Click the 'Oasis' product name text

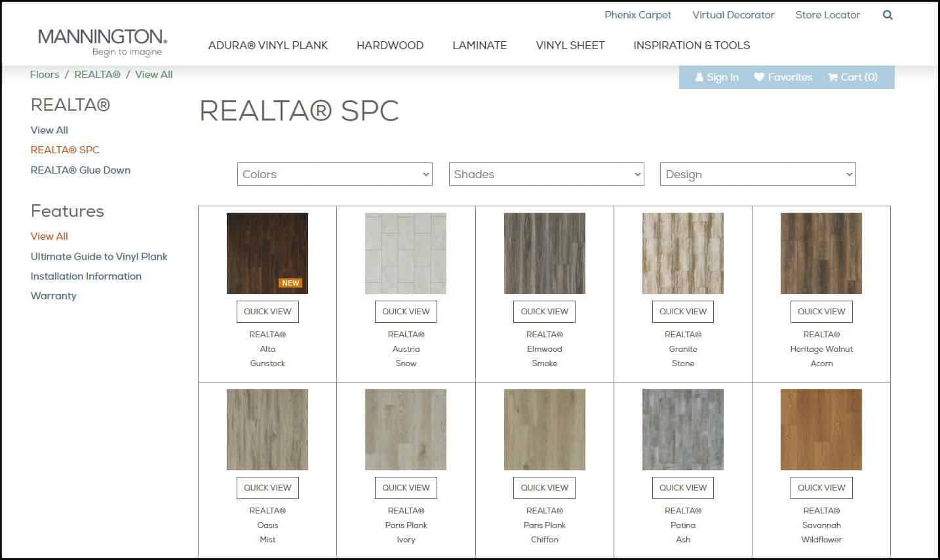pos(267,525)
